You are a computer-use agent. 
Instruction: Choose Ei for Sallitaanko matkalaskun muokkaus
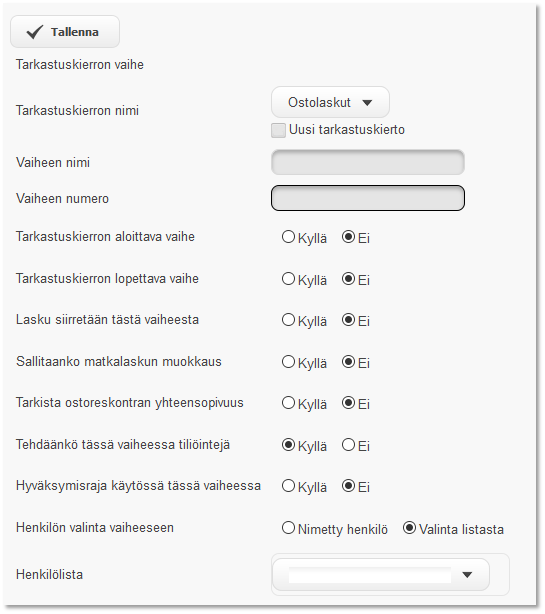[348, 362]
